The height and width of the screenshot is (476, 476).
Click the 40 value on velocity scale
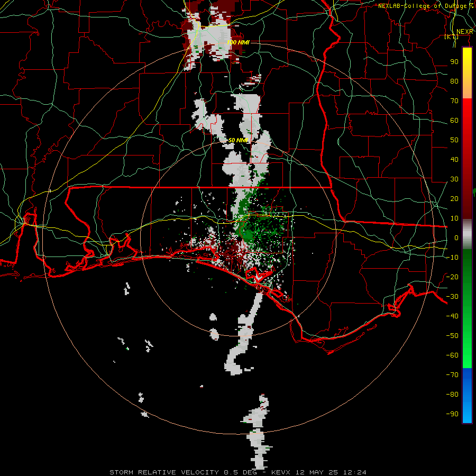(454, 159)
